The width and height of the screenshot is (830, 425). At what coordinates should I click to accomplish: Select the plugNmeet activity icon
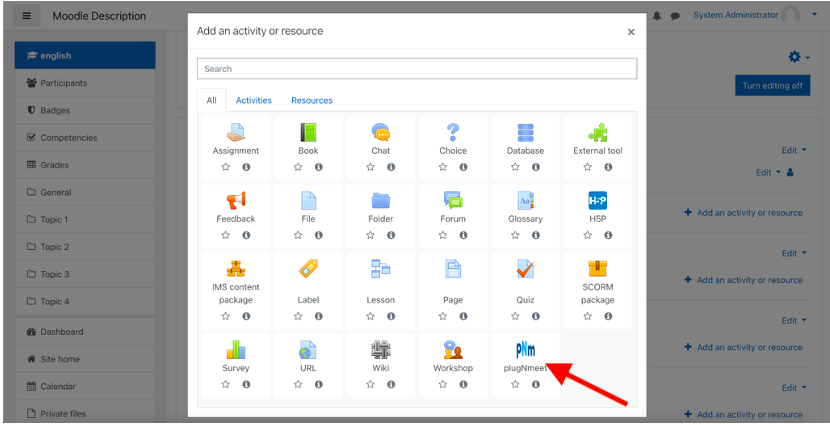(525, 349)
